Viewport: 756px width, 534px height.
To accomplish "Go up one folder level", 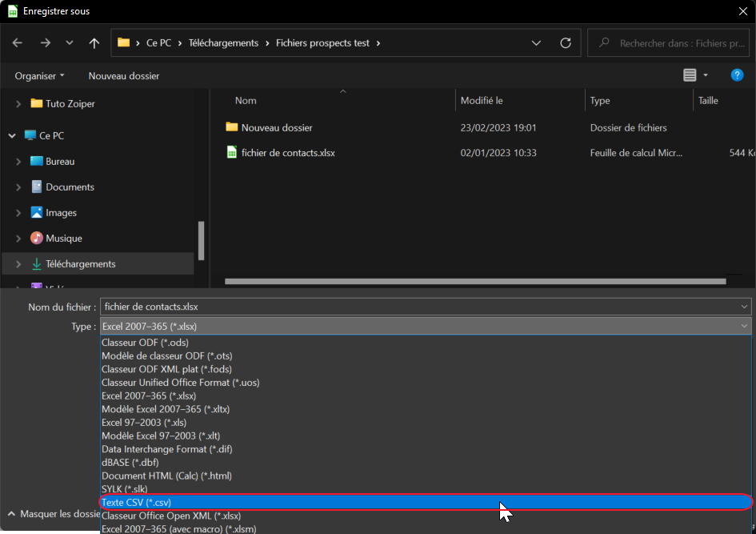I will [x=94, y=43].
